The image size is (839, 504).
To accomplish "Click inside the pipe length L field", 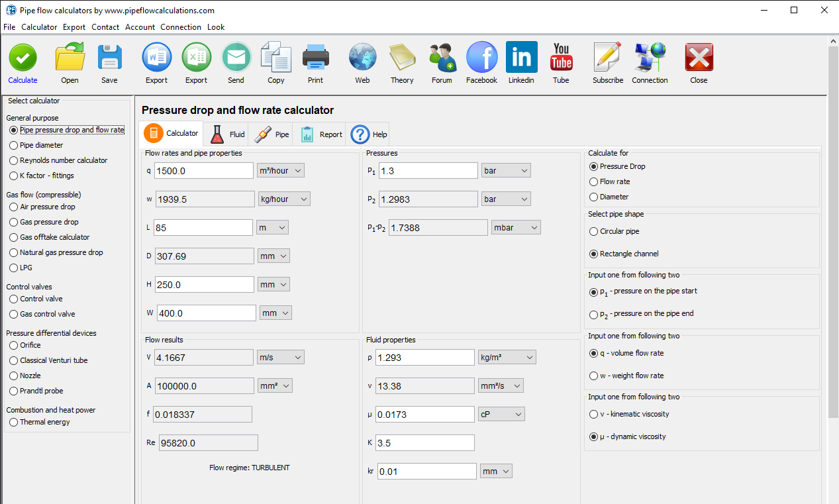I will click(203, 227).
